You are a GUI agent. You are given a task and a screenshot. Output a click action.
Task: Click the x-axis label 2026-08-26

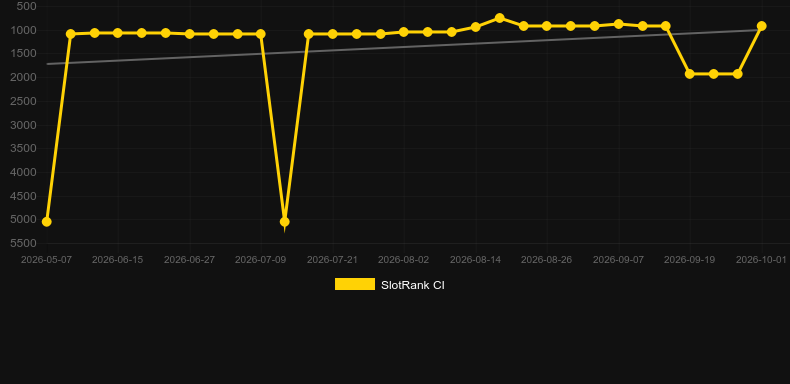[547, 260]
